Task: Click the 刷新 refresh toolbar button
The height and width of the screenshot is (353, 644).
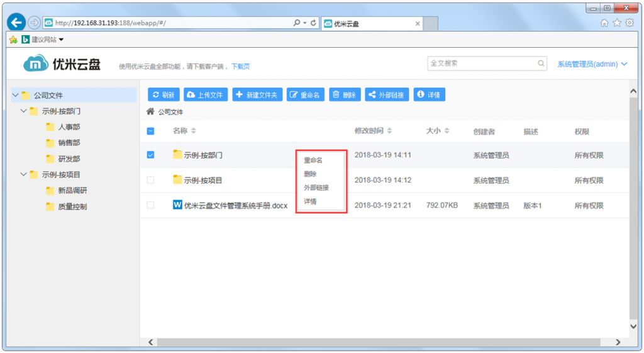Action: point(164,95)
